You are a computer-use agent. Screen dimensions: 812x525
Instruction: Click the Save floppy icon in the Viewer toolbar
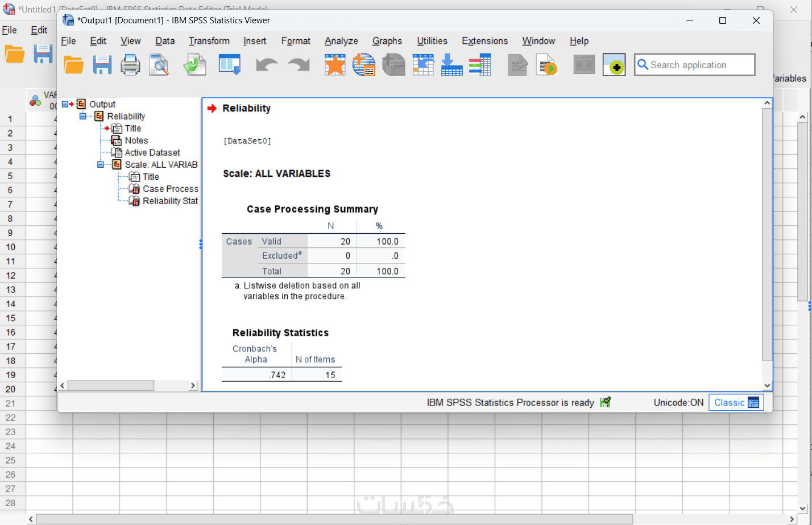pos(102,65)
